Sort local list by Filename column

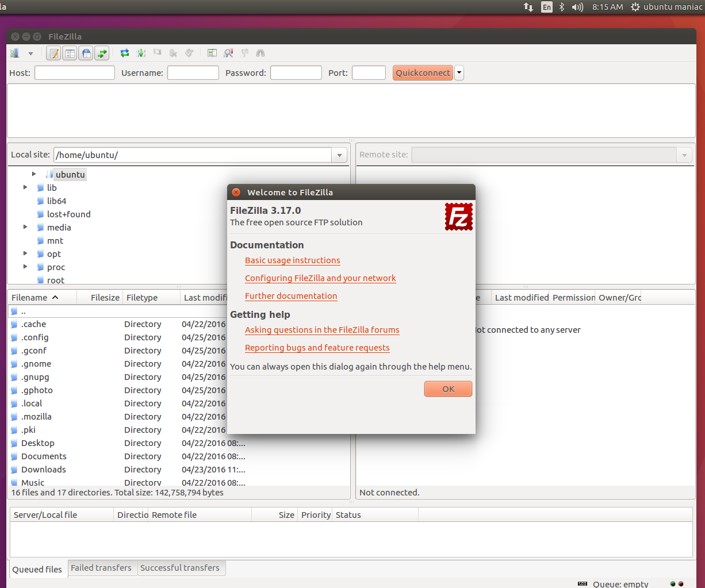pyautogui.click(x=43, y=297)
